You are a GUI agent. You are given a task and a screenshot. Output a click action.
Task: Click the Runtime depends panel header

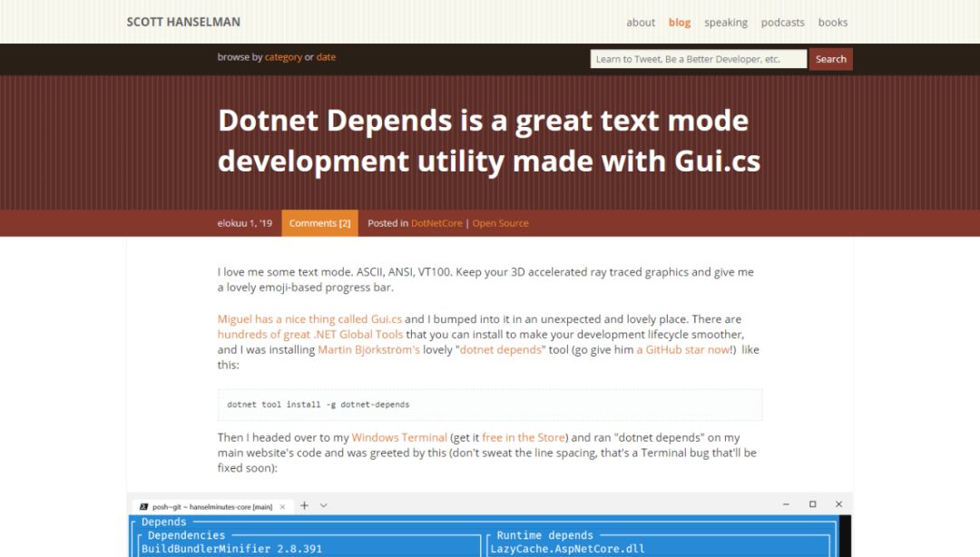pos(545,535)
